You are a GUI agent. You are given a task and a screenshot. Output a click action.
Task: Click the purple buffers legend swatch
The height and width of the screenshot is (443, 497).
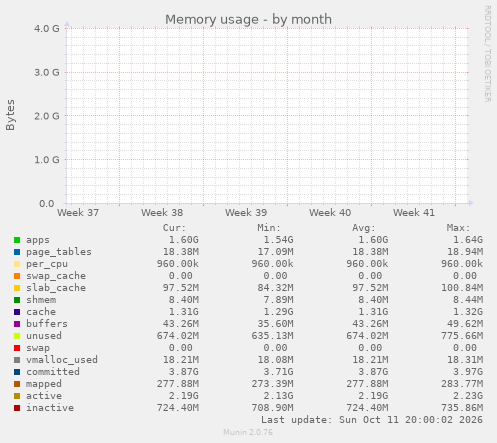point(17,324)
